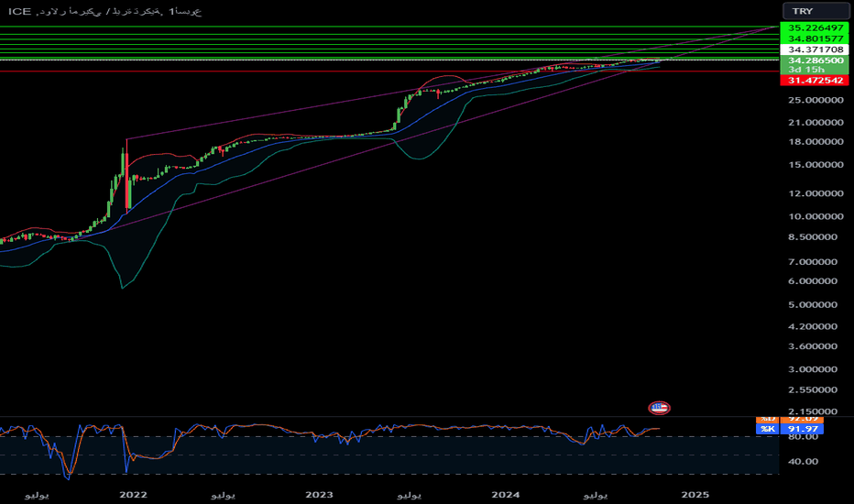Click the 2.150000 price axis value
Image resolution: width=854 pixels, height=504 pixels.
pos(813,411)
